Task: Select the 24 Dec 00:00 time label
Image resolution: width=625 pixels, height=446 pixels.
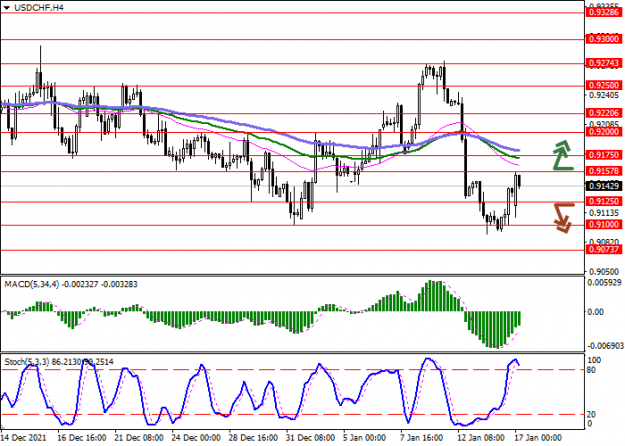Action: [x=197, y=438]
